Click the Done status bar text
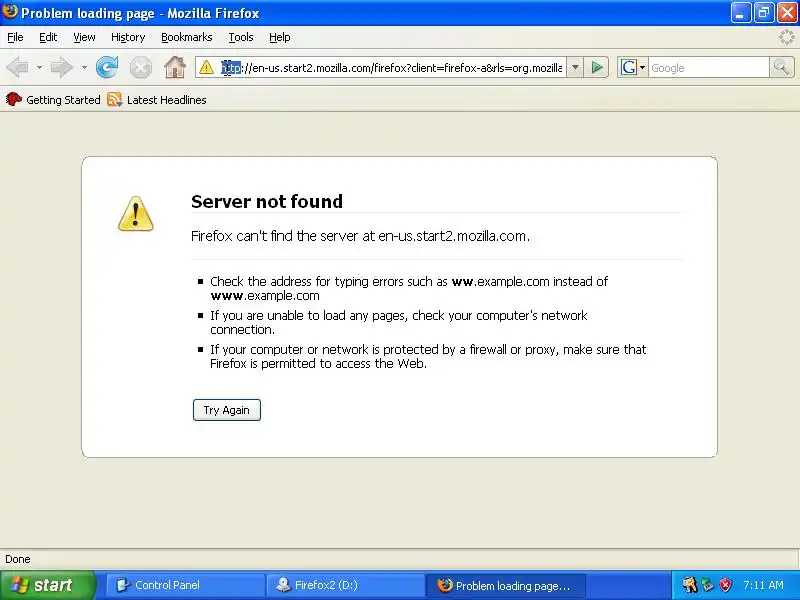Viewport: 800px width, 600px height. (18, 559)
